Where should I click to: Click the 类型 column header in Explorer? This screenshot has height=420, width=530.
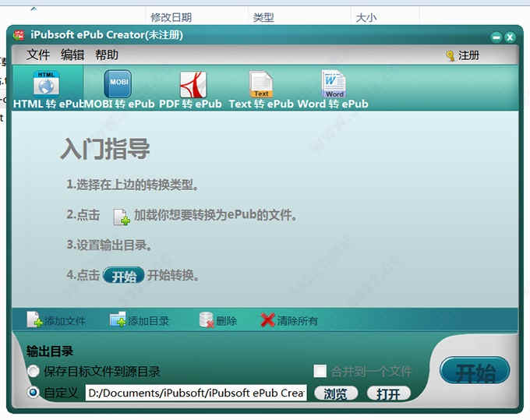click(x=263, y=17)
